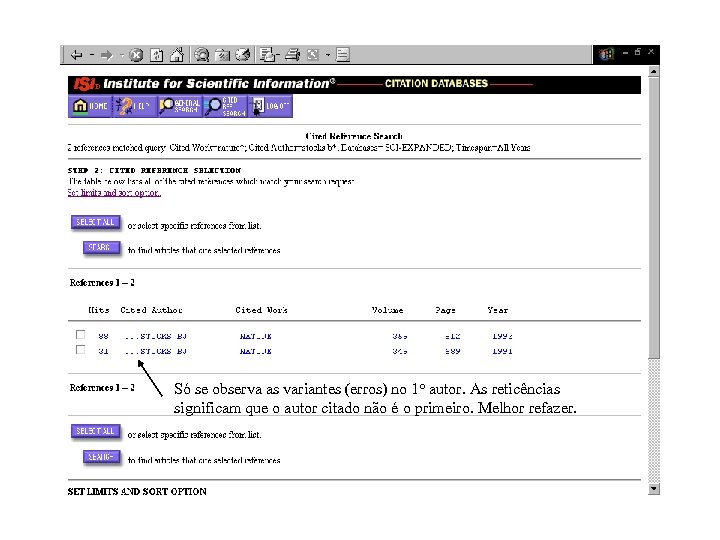Open the Set limits and sort option link
Screen dimensions: 720x540
(114, 192)
